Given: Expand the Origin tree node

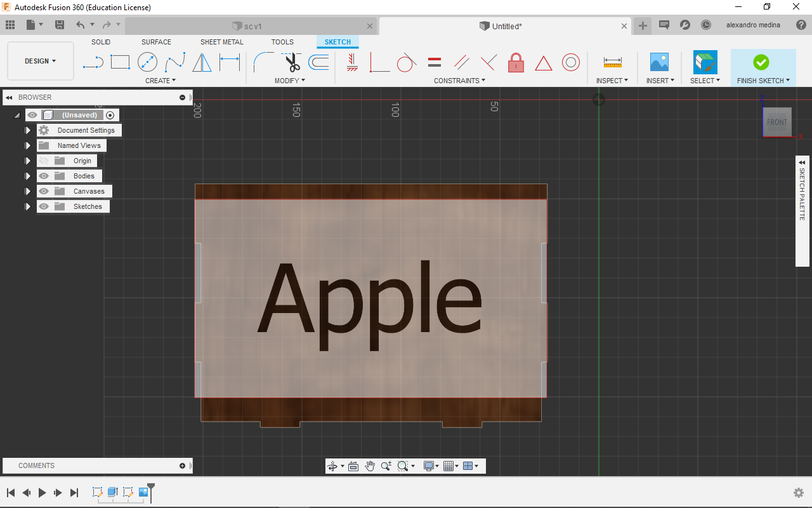Looking at the screenshot, I should 28,161.
